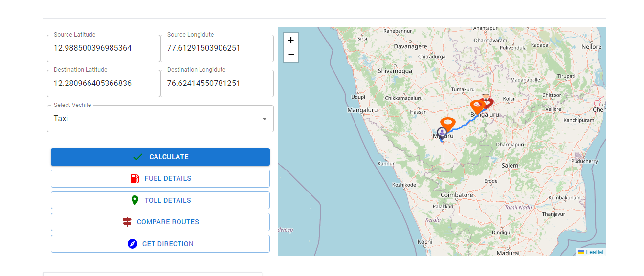This screenshot has height=276, width=644.
Task: Focus the Destination Longitude field
Action: [x=217, y=84]
